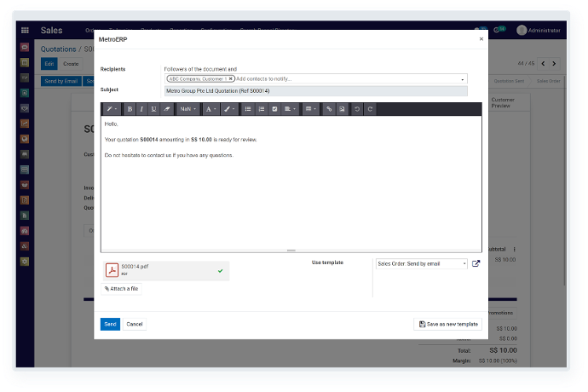Open the text style magic wand dropdown
This screenshot has height=392, width=588.
coord(112,109)
